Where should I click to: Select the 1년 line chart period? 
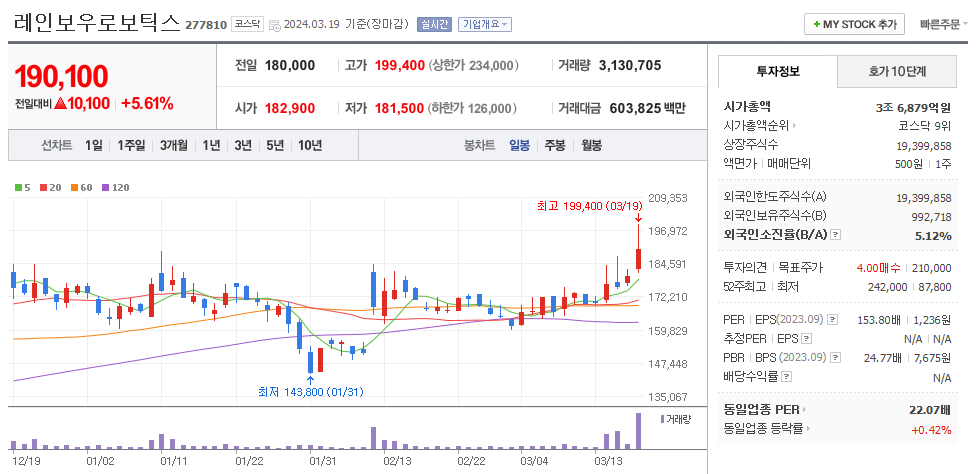click(x=211, y=146)
